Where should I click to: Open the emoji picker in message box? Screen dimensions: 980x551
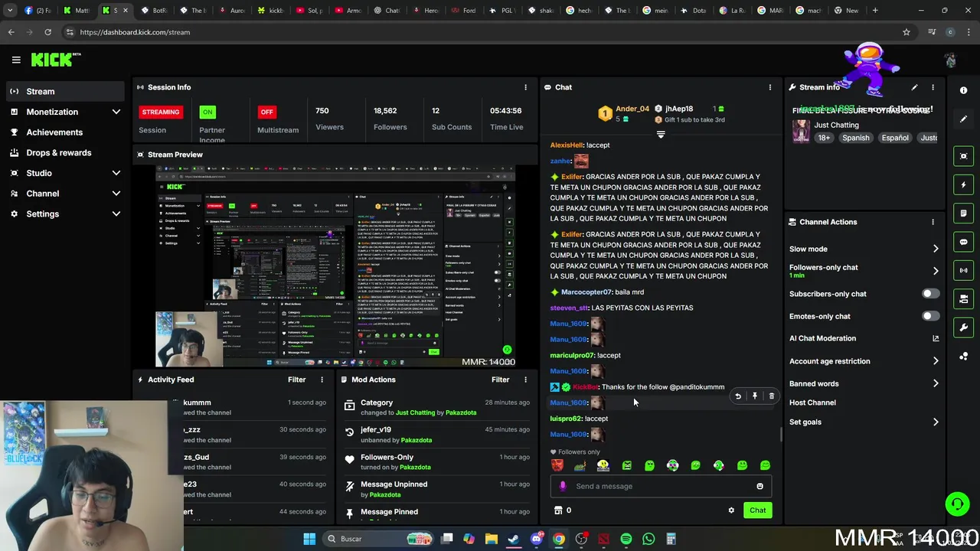click(759, 486)
